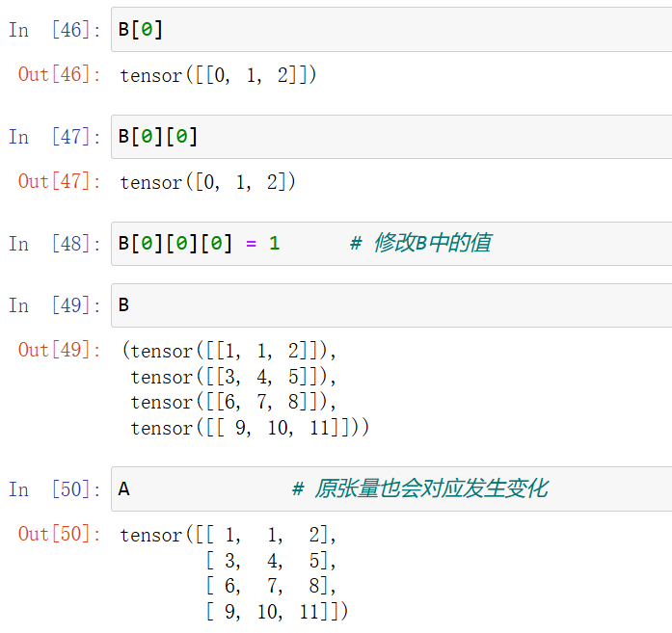Click the Out[47] prompt label
Image resolution: width=672 pixels, height=633 pixels.
59,181
